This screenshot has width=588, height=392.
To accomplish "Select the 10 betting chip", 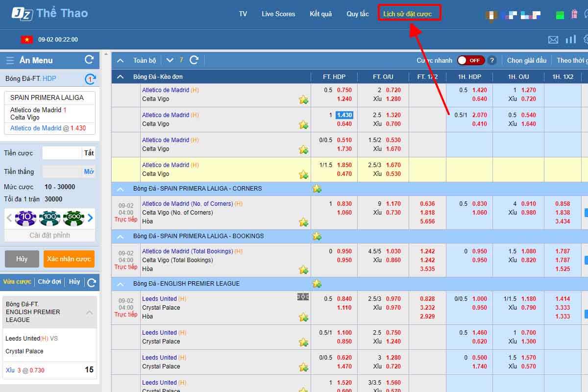I will tap(25, 218).
